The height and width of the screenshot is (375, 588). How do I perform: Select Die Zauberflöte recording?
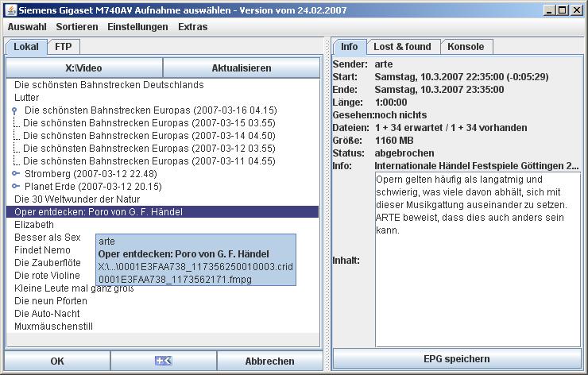[x=47, y=263]
